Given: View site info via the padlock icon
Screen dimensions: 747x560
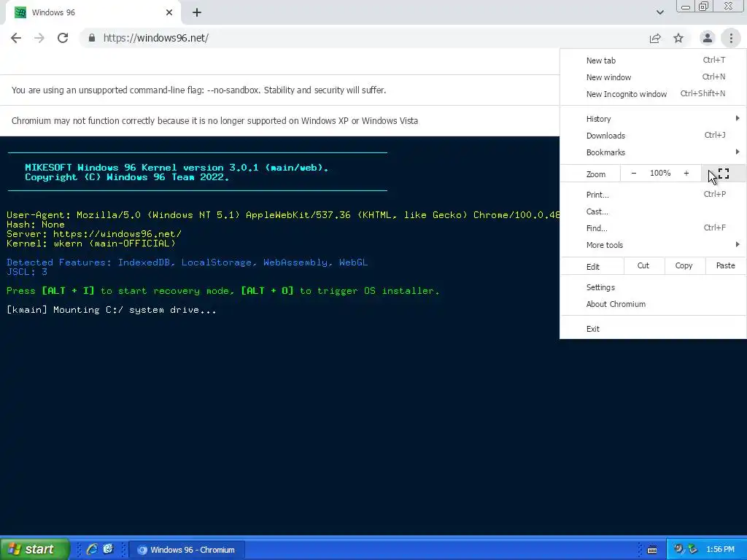Looking at the screenshot, I should click(92, 38).
